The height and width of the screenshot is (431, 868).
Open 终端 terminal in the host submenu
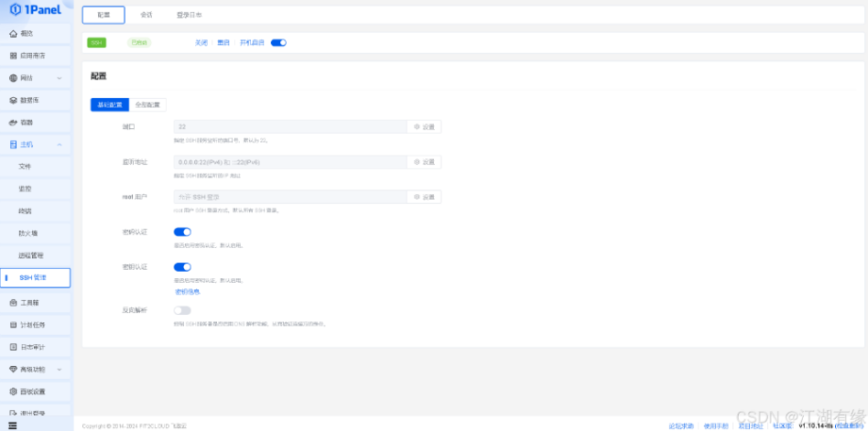pos(25,211)
